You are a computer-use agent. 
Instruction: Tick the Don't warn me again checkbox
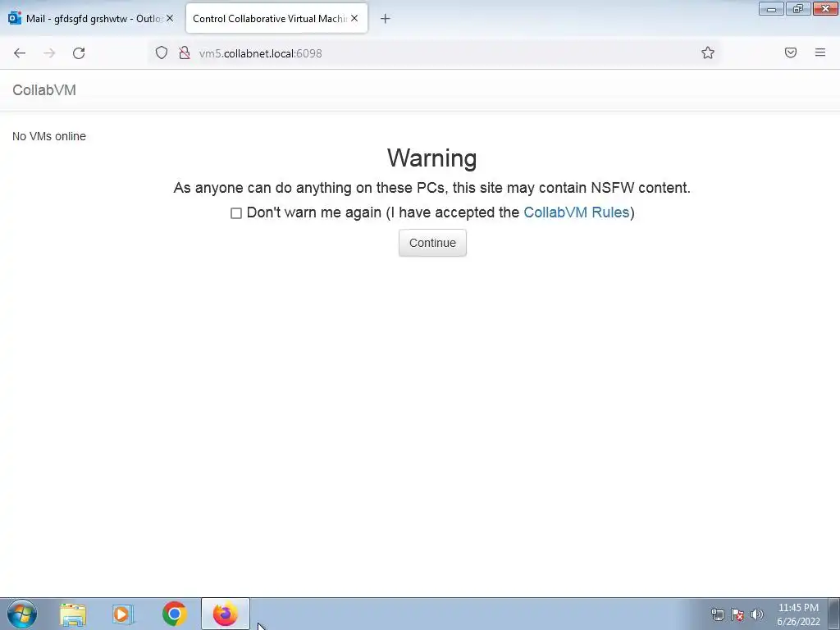coord(236,213)
